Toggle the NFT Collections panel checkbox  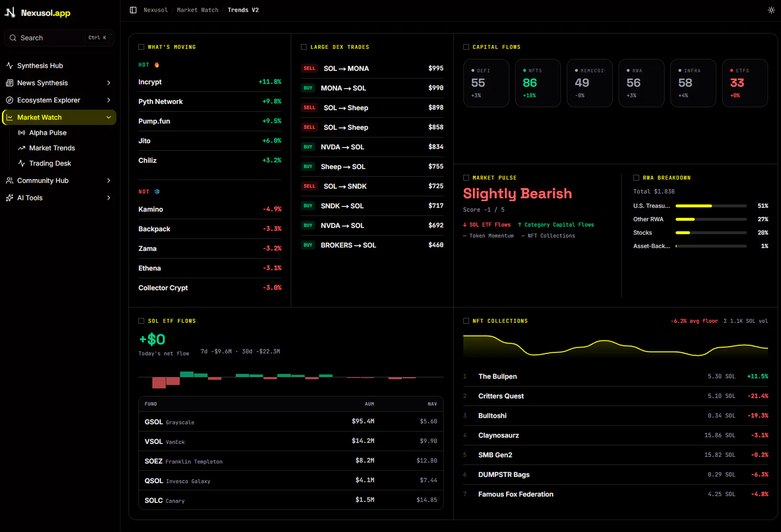click(x=466, y=321)
